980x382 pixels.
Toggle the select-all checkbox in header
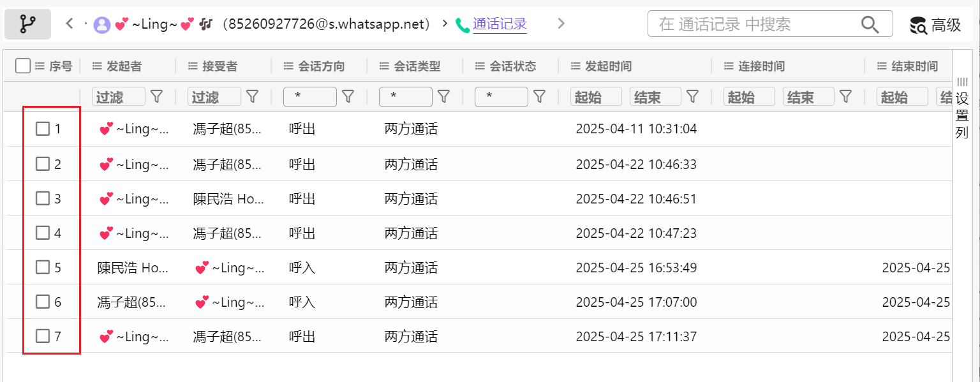point(23,66)
